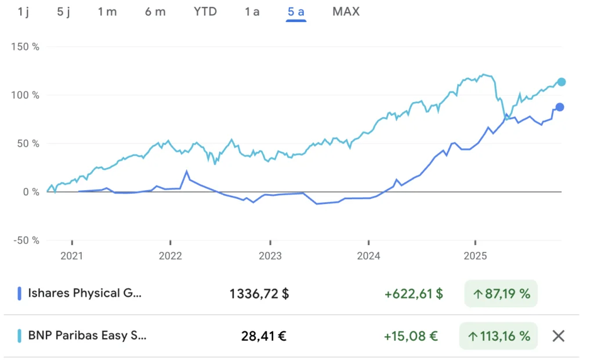The height and width of the screenshot is (364, 594).
Task: Click the dark blue endpoint dot on chart
Action: 560,107
